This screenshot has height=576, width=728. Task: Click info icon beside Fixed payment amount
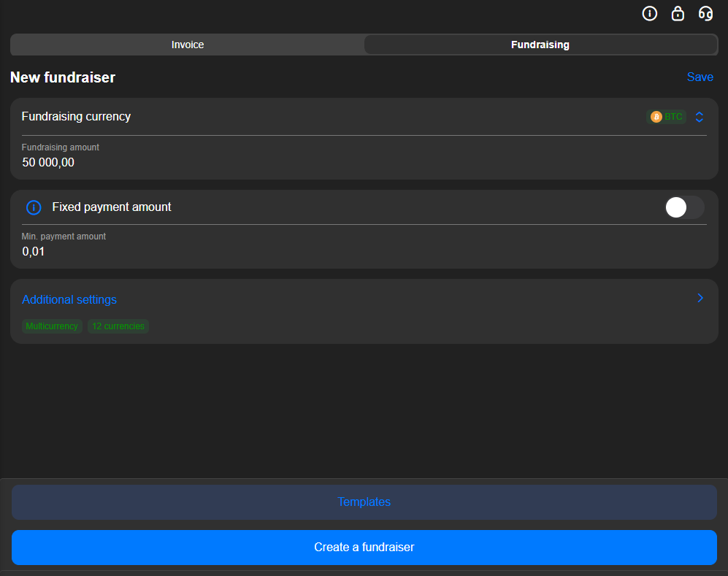pos(34,207)
